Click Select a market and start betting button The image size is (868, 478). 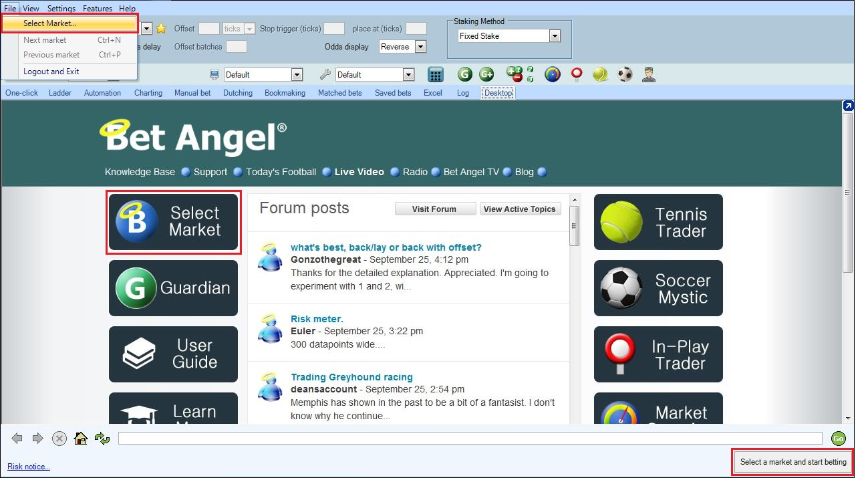[x=793, y=462]
